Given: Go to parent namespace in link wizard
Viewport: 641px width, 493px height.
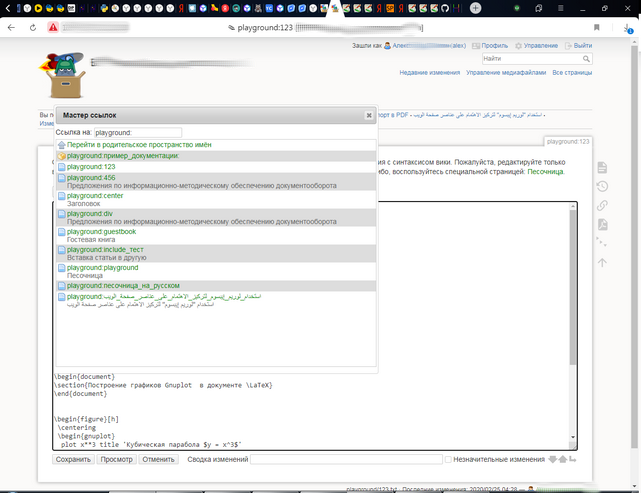Looking at the screenshot, I should coord(139,145).
